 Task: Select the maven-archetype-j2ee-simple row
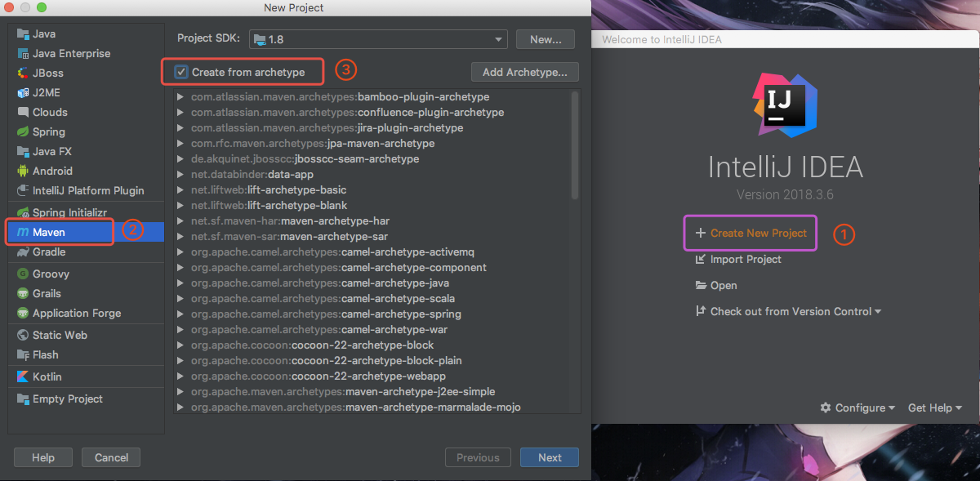[372, 392]
